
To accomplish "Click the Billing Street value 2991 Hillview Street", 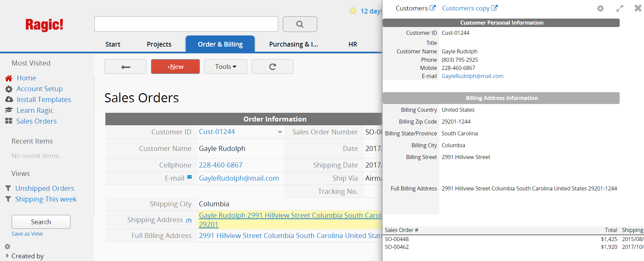I will pyautogui.click(x=466, y=157).
